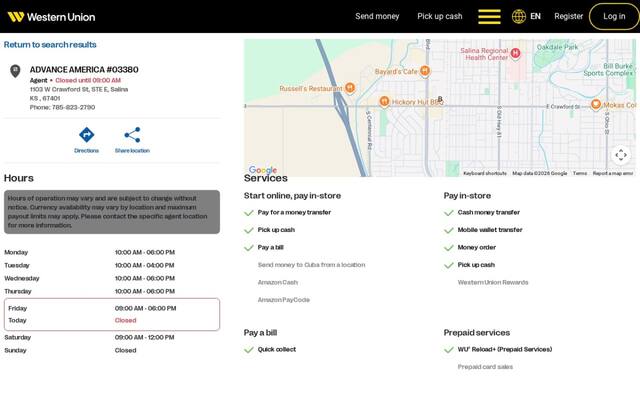Image resolution: width=640 pixels, height=400 pixels.
Task: Click the Register link
Action: point(569,16)
